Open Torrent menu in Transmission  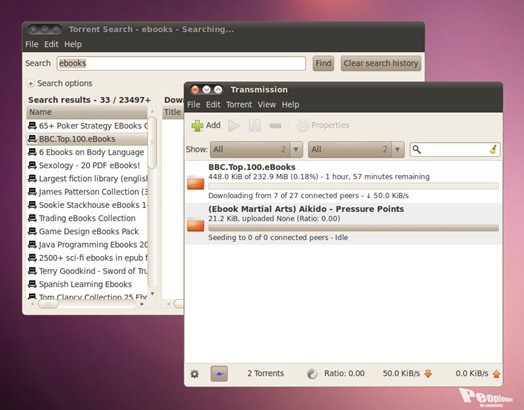point(239,105)
